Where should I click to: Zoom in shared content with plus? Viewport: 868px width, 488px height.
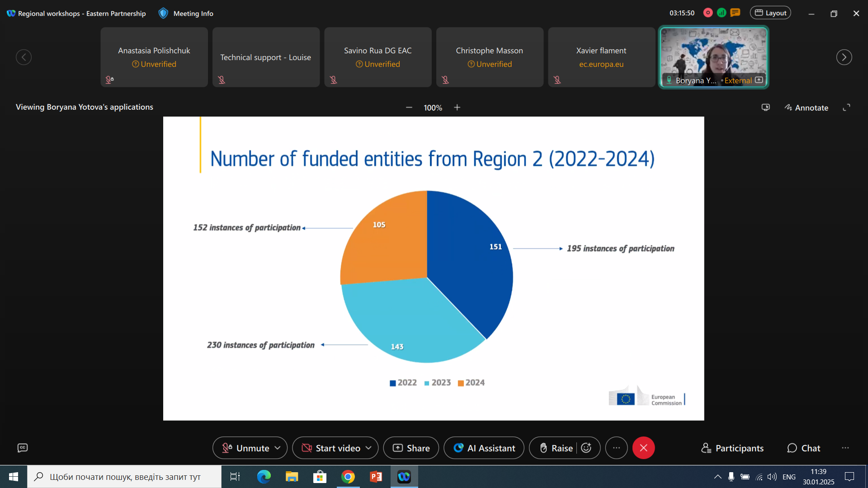pyautogui.click(x=457, y=108)
